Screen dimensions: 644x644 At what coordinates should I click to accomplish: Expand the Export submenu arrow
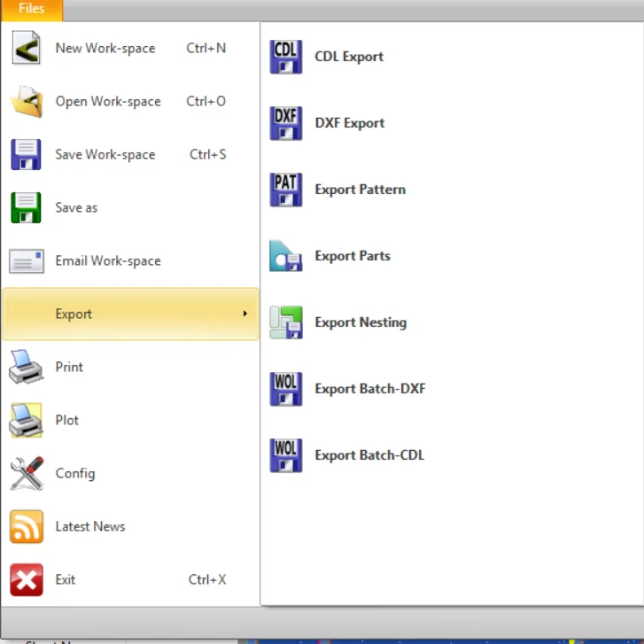[x=245, y=314]
